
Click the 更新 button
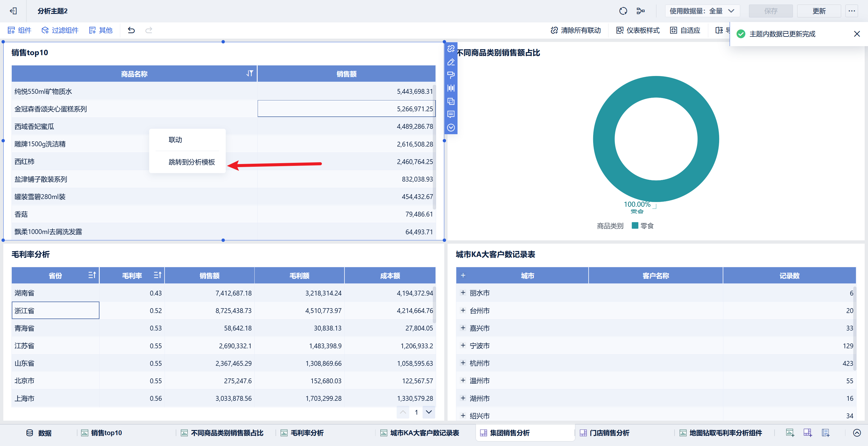(x=819, y=11)
